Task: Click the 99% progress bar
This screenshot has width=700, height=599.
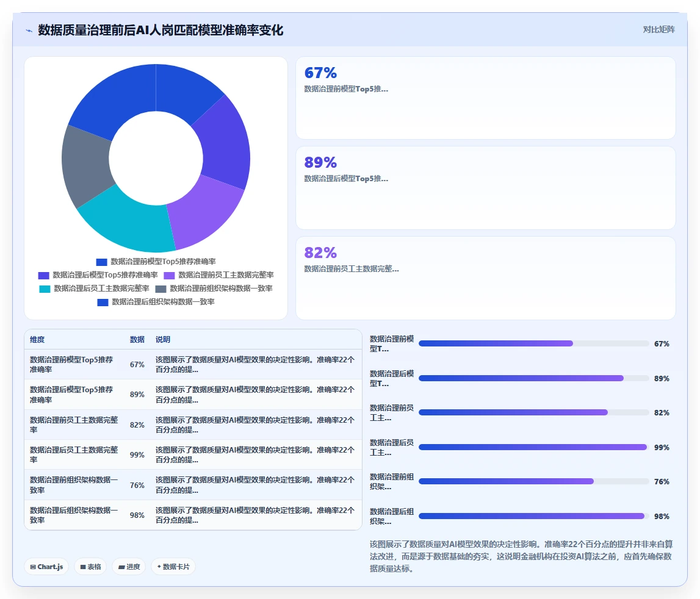Action: click(533, 447)
